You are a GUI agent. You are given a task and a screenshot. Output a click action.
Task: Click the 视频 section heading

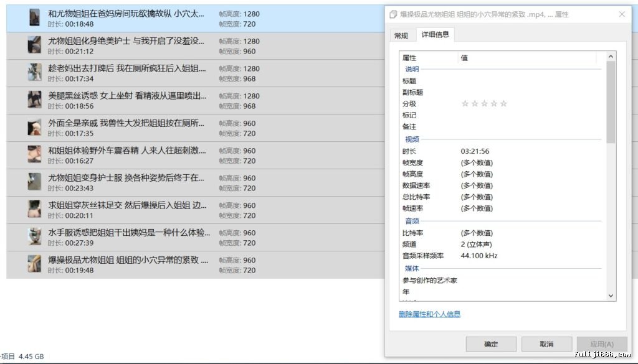click(x=412, y=139)
